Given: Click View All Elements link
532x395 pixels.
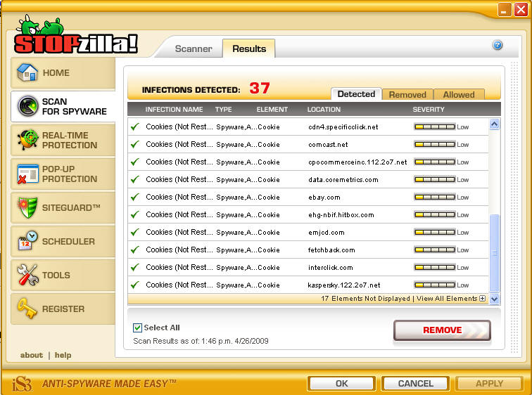Looking at the screenshot, I should point(446,299).
